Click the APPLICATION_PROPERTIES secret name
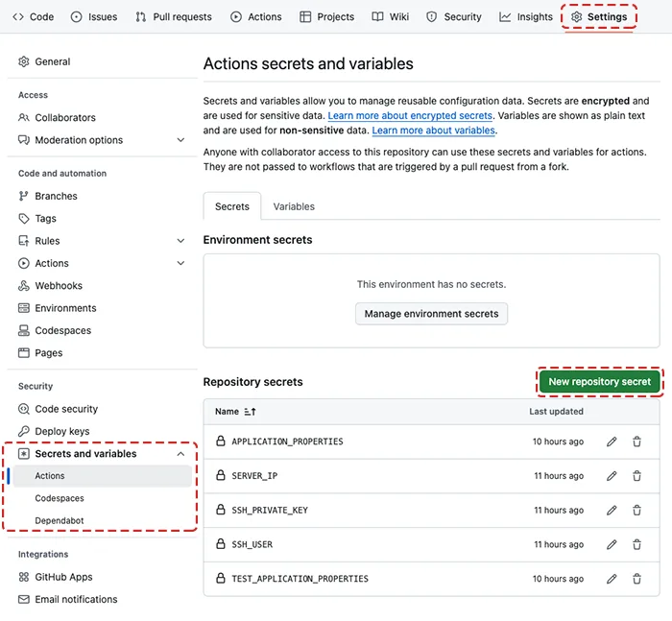This screenshot has height=621, width=672. click(287, 442)
